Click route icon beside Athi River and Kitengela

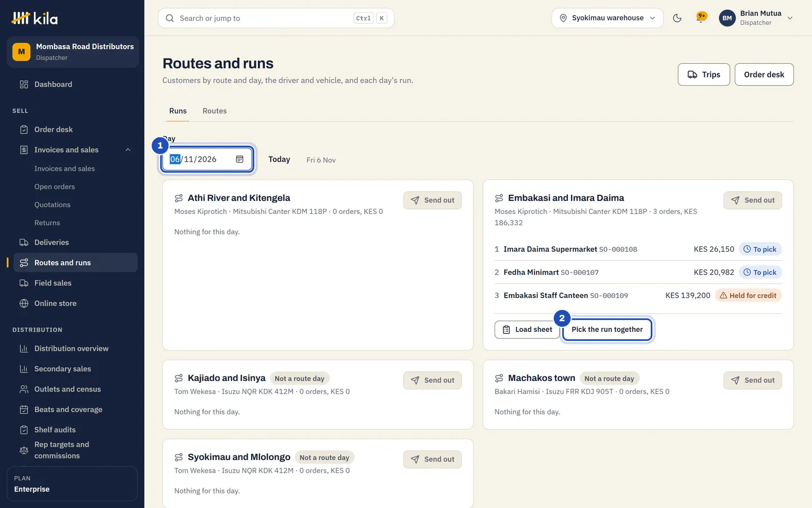179,198
